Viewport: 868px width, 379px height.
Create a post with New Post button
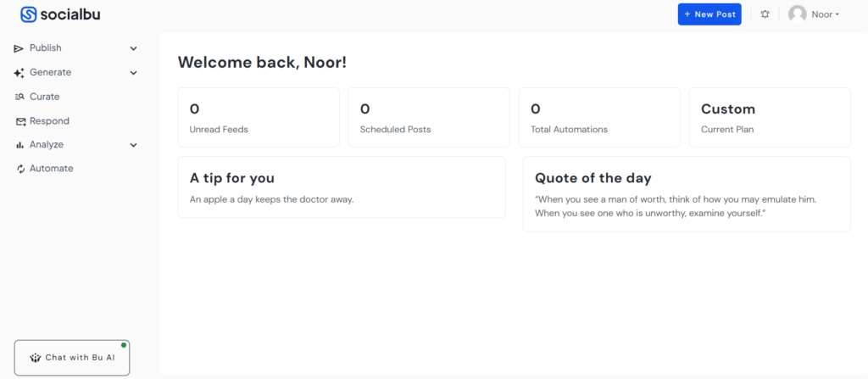pyautogui.click(x=709, y=14)
